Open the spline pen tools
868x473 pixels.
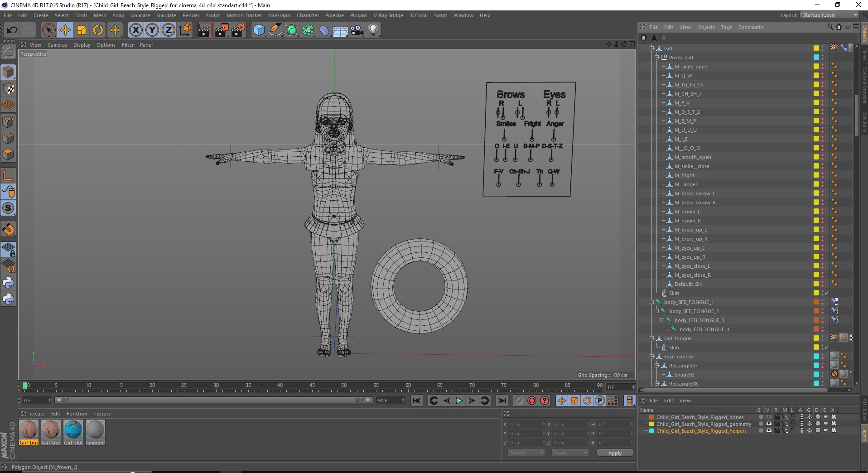275,30
